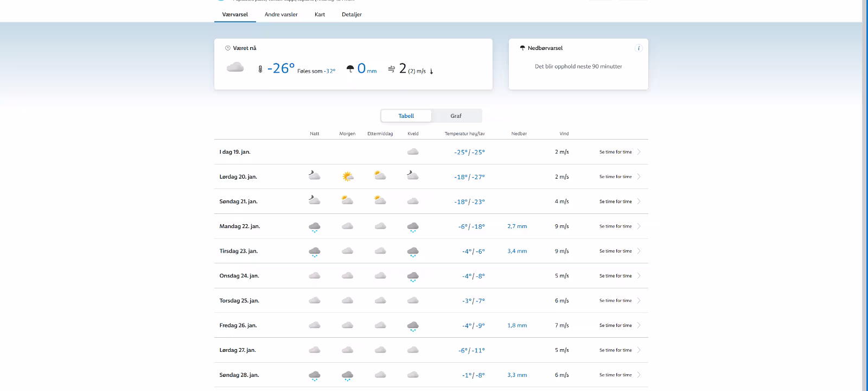Click 'Se time for time' for Lørdag 20. jan.
Screen dimensions: 868x391
click(x=615, y=176)
